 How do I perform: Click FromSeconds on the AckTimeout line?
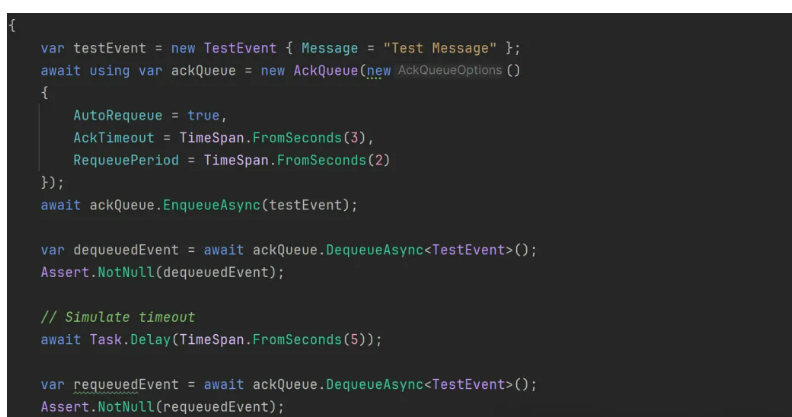[297, 138]
